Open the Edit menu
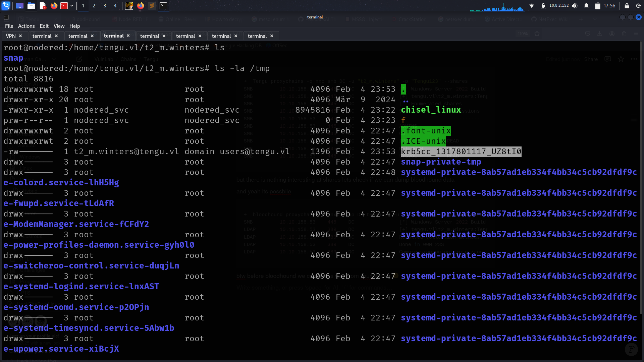The height and width of the screenshot is (362, 644). [44, 26]
